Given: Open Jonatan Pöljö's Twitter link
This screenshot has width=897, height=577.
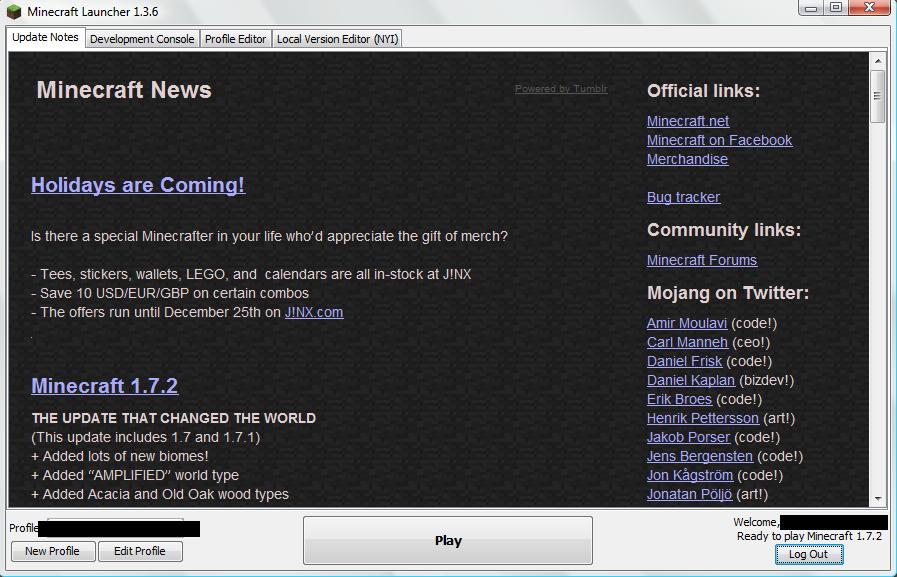Looking at the screenshot, I should (x=689, y=494).
